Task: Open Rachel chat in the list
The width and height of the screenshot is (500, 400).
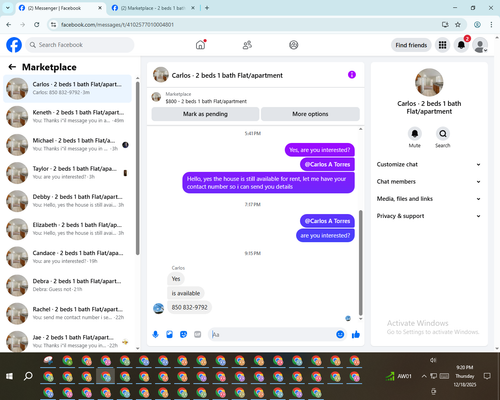Action: tap(67, 313)
